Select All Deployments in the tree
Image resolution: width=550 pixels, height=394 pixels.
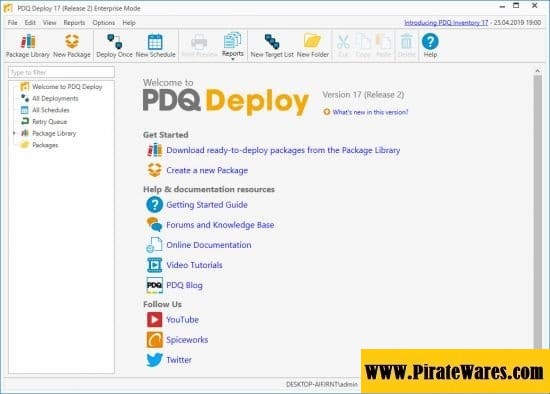click(x=55, y=99)
